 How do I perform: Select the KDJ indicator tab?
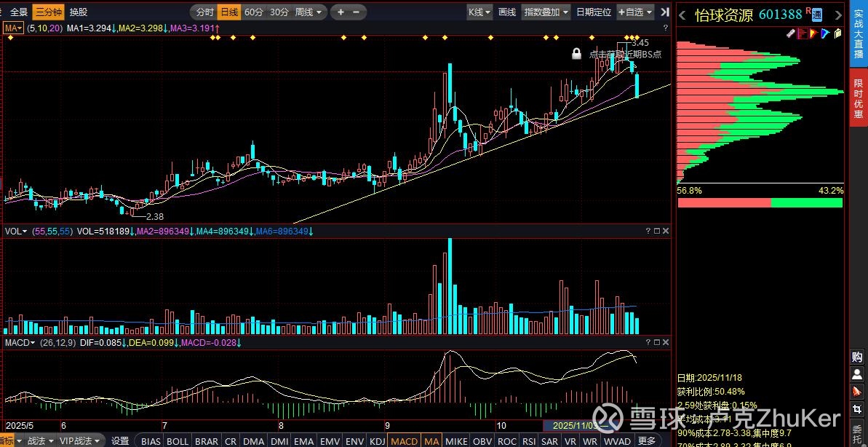point(377,441)
